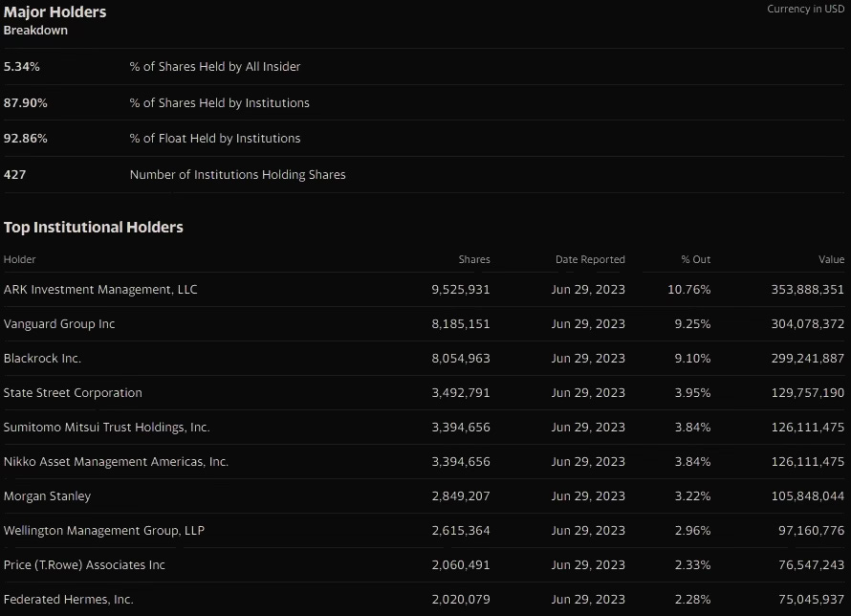The width and height of the screenshot is (851, 616).
Task: Select the 3.22% out cell
Action: pyautogui.click(x=692, y=496)
